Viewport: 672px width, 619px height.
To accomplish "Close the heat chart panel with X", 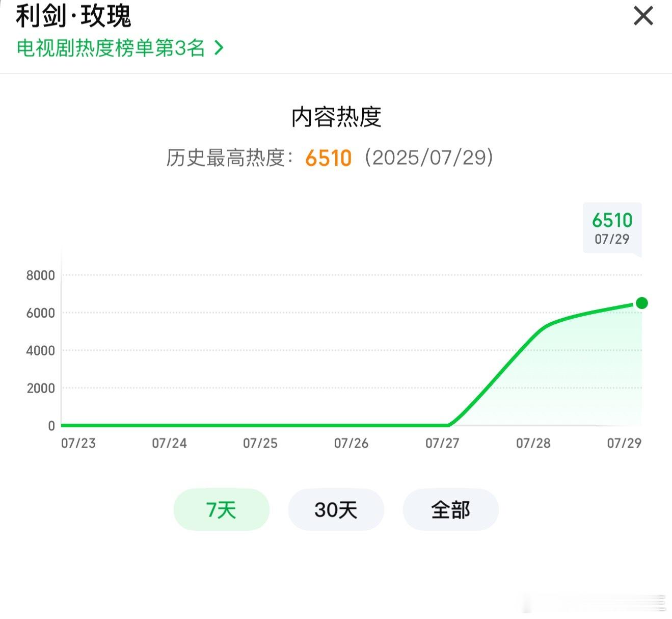I will [643, 16].
